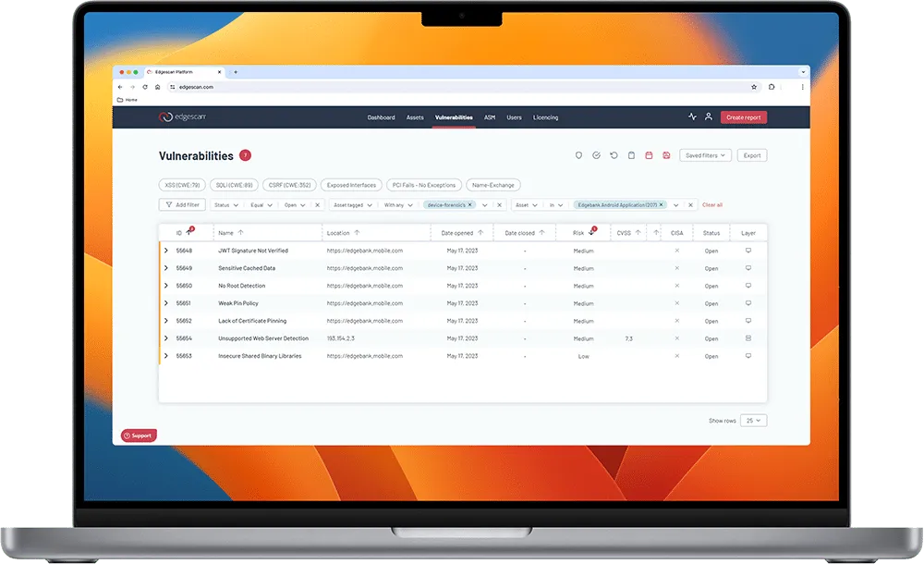Apply the CSRF (CWE:352) quick filter
Image resolution: width=924 pixels, height=564 pixels.
click(289, 185)
